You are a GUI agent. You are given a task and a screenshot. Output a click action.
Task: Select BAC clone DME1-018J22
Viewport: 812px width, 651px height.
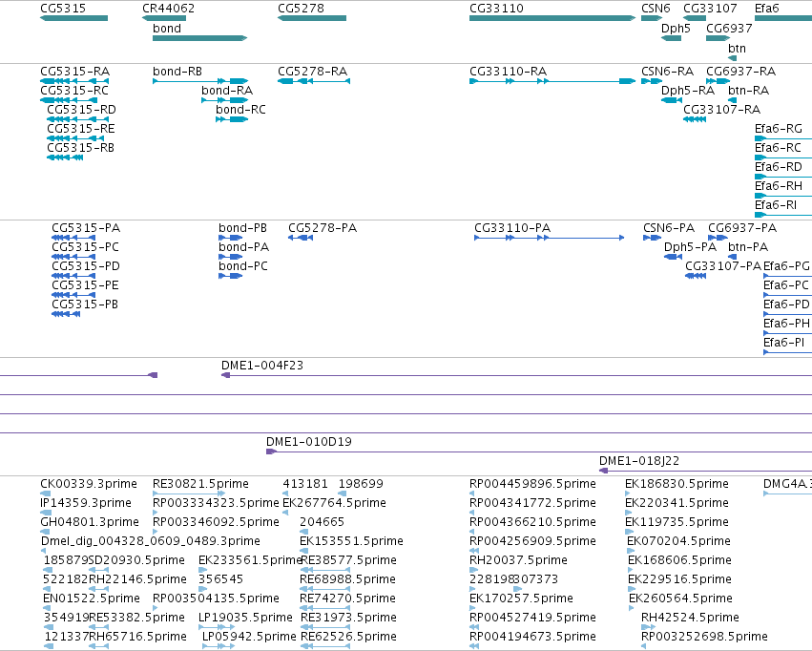tap(705, 471)
